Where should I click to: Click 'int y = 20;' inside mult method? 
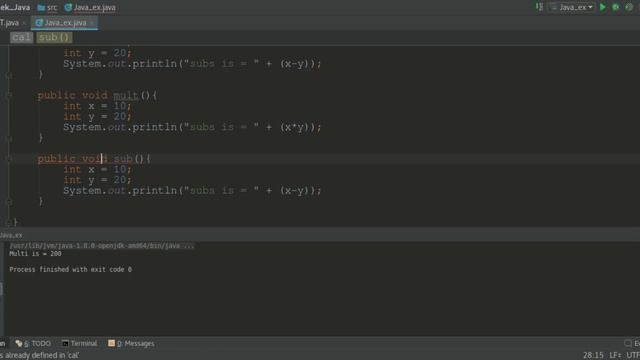tap(97, 117)
